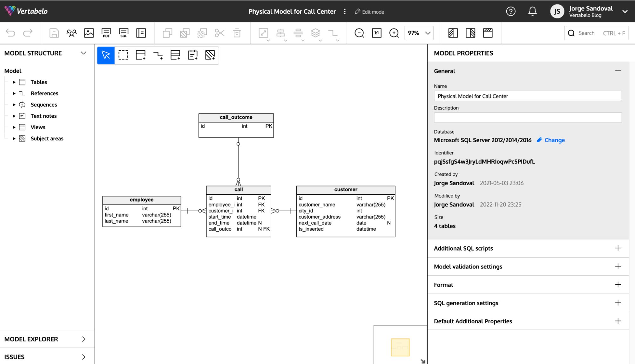Image resolution: width=635 pixels, height=364 pixels.
Task: Click Edit mode menu option
Action: (x=369, y=12)
